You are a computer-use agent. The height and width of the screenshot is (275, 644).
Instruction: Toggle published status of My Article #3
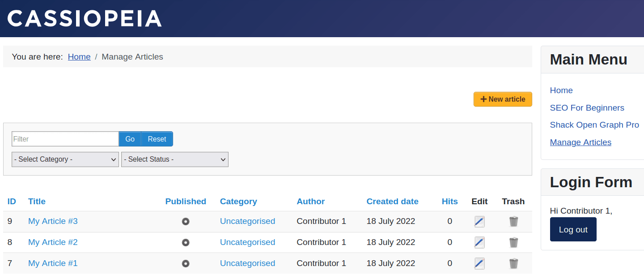186,221
